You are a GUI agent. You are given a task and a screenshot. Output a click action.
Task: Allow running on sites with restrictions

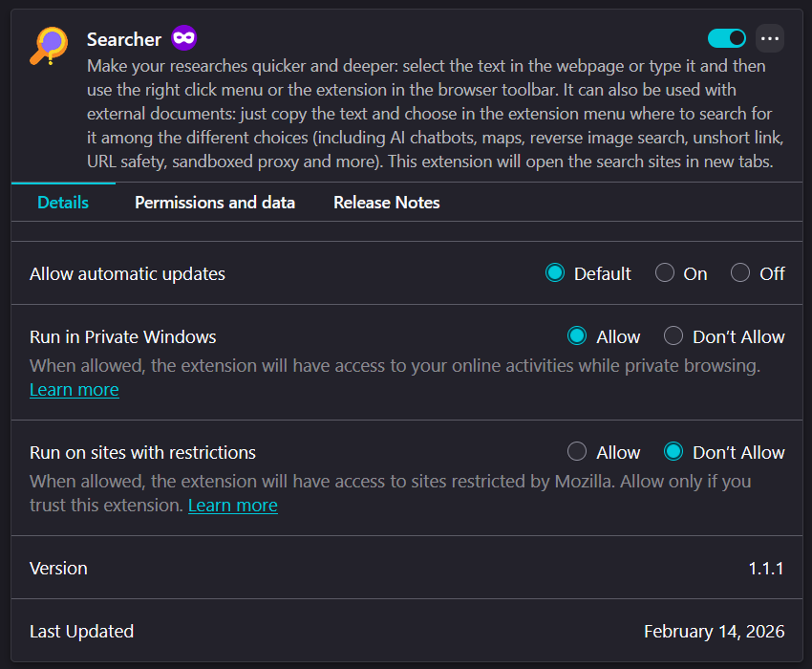[577, 452]
